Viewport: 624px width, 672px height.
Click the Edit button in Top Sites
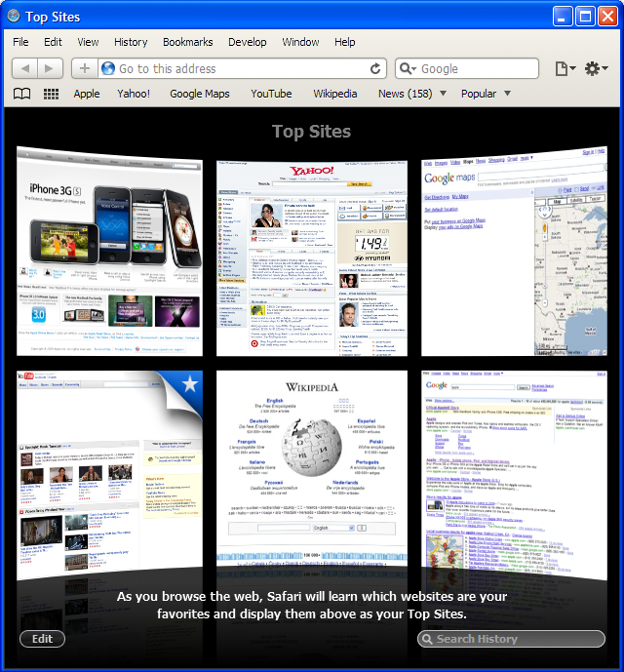pyautogui.click(x=43, y=639)
